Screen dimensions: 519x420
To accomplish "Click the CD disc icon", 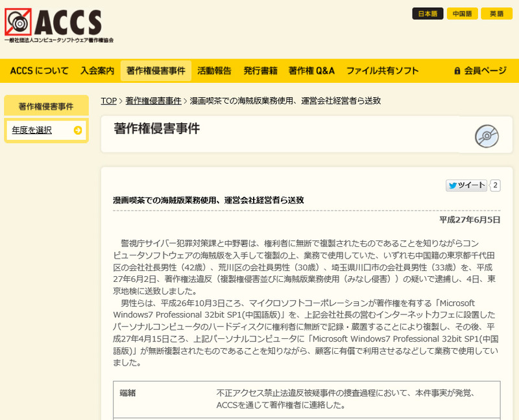I will (487, 136).
